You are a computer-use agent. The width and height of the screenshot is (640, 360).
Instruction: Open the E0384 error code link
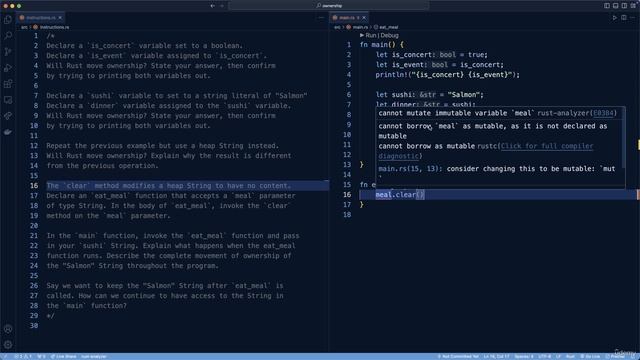pos(604,113)
